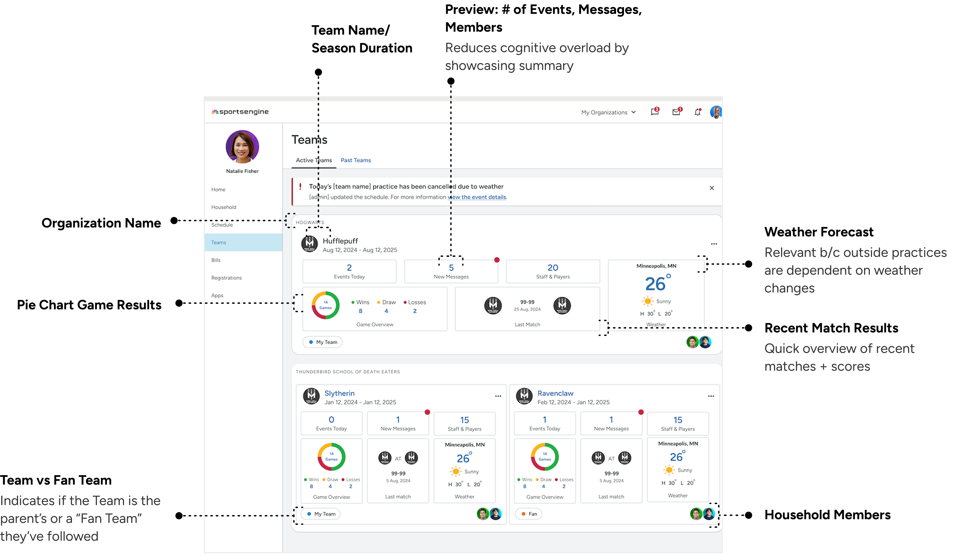Open chat messages icon in header
Image resolution: width=978 pixels, height=560 pixels.
pyautogui.click(x=654, y=112)
